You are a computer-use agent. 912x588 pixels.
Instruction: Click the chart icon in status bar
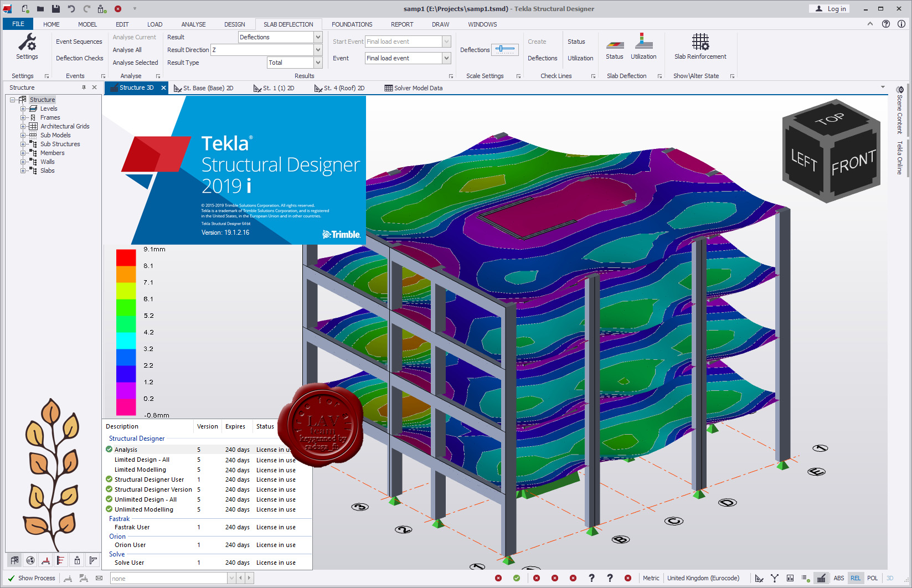click(790, 578)
